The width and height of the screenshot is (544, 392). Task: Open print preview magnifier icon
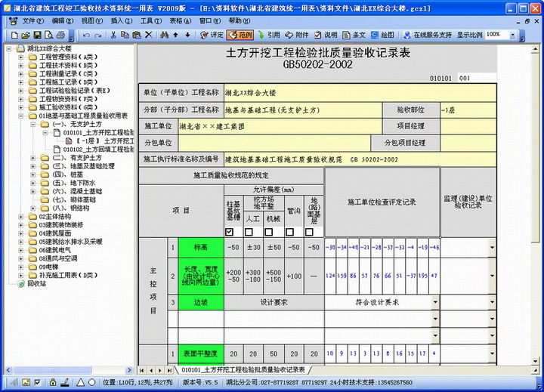49,35
